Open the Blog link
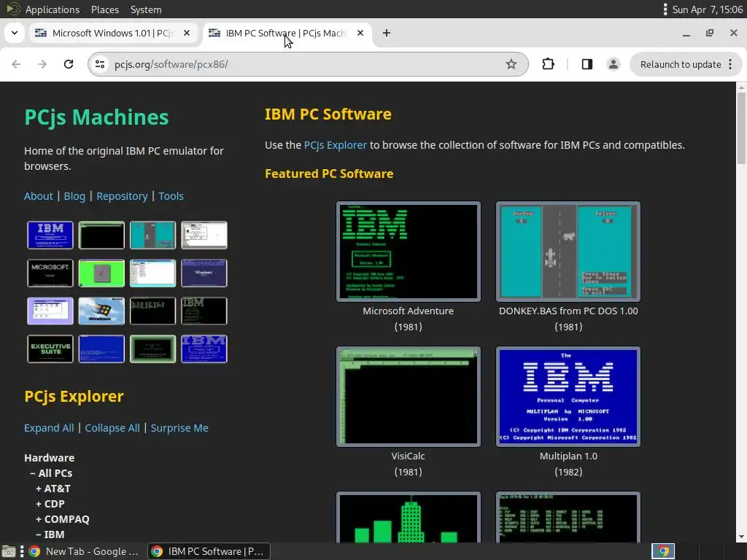 tap(74, 196)
